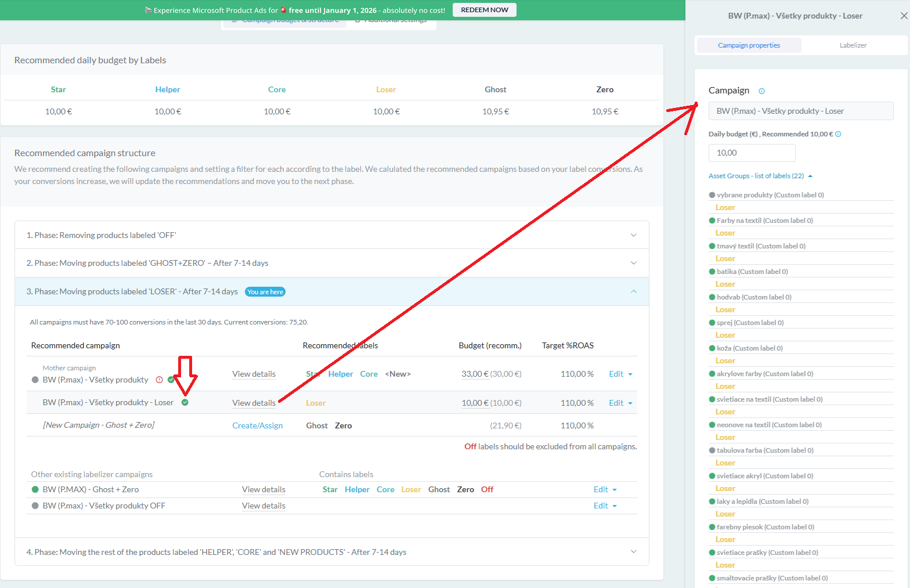Collapse phase 3 LOSER section
This screenshot has height=588, width=910.
[x=633, y=291]
